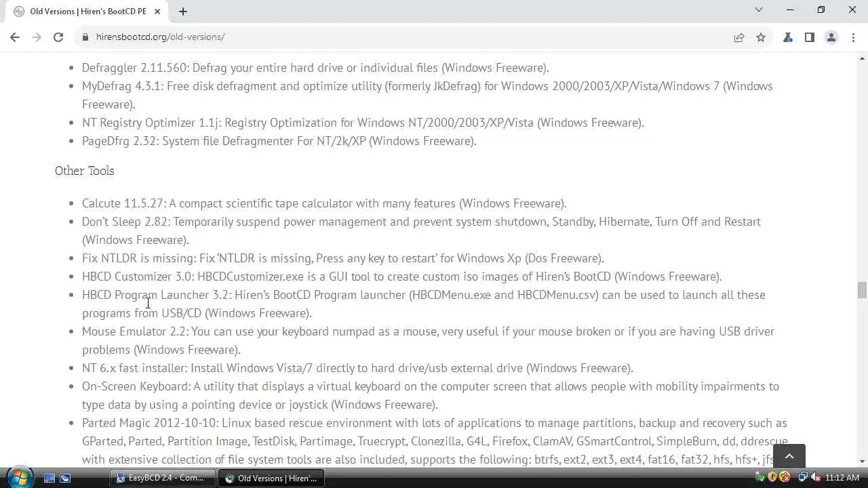Toggle the browser side panel
Viewport: 868px width, 488px height.
click(809, 37)
